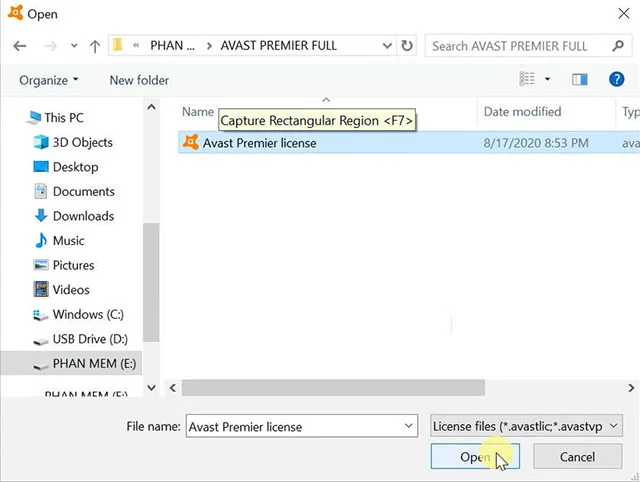Open the recent locations dropdown arrow
Viewport: 640px width, 482px height.
[74, 46]
